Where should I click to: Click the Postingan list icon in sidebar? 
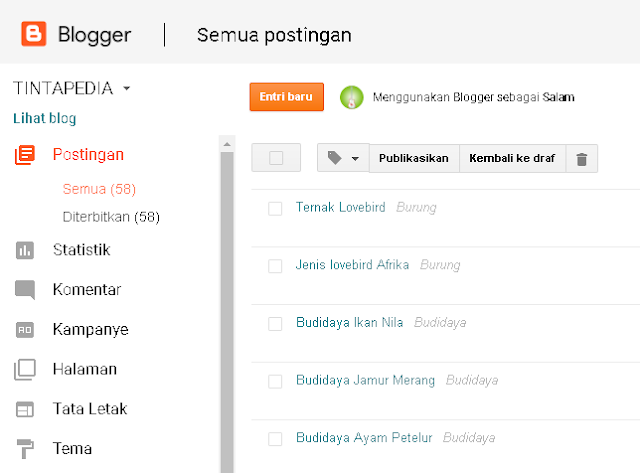(25, 155)
